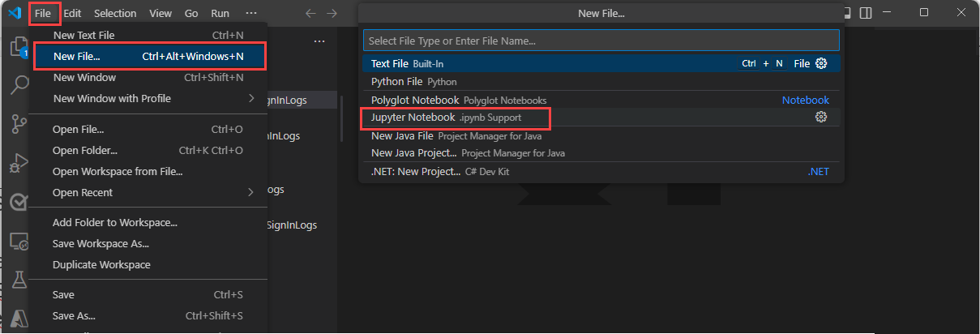
Task: Open sidebar panel more actions ellipsis
Action: [319, 41]
